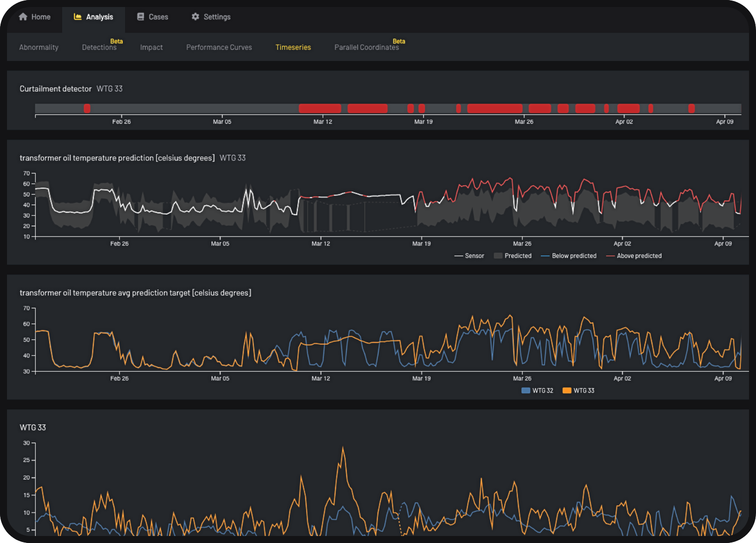Hide the Below predicted series
The height and width of the screenshot is (543, 756).
(569, 256)
